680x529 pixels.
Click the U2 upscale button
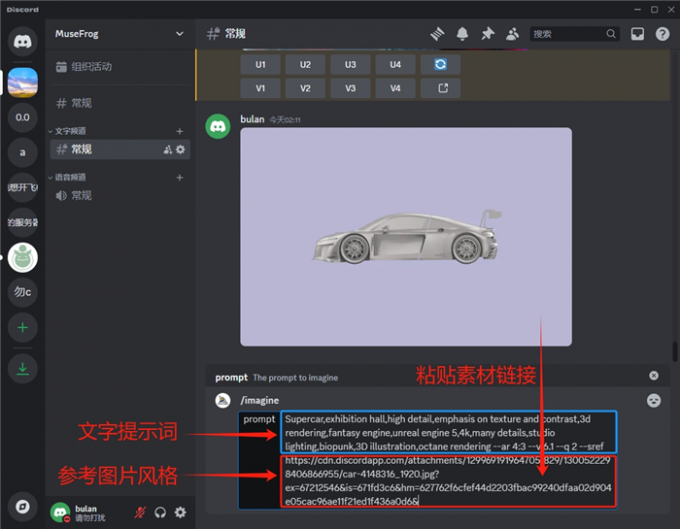pos(305,65)
